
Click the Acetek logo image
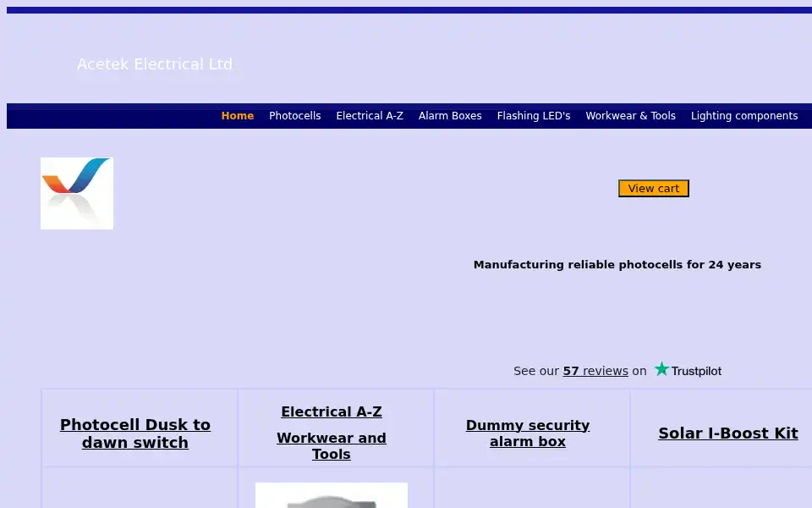77,193
